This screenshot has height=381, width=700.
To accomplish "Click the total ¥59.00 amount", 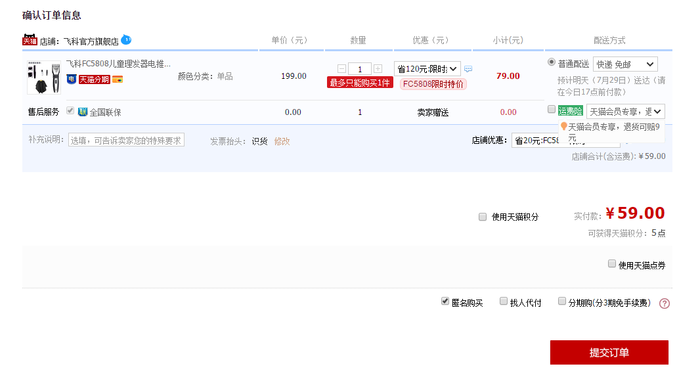I will pyautogui.click(x=635, y=213).
